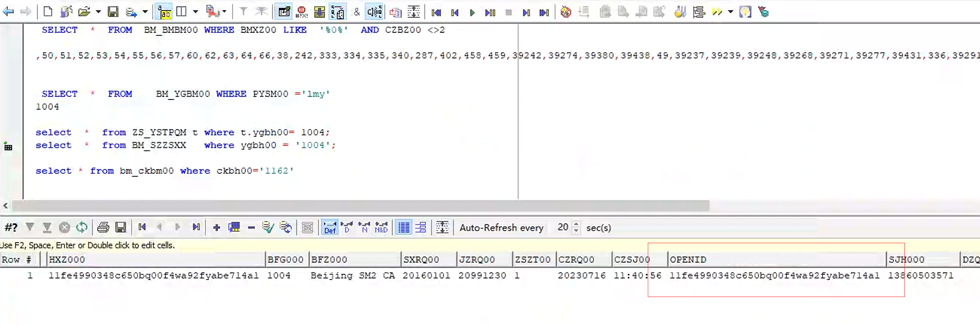This screenshot has height=325, width=980.
Task: Click the #? icon in grid toolbar
Action: (11, 227)
